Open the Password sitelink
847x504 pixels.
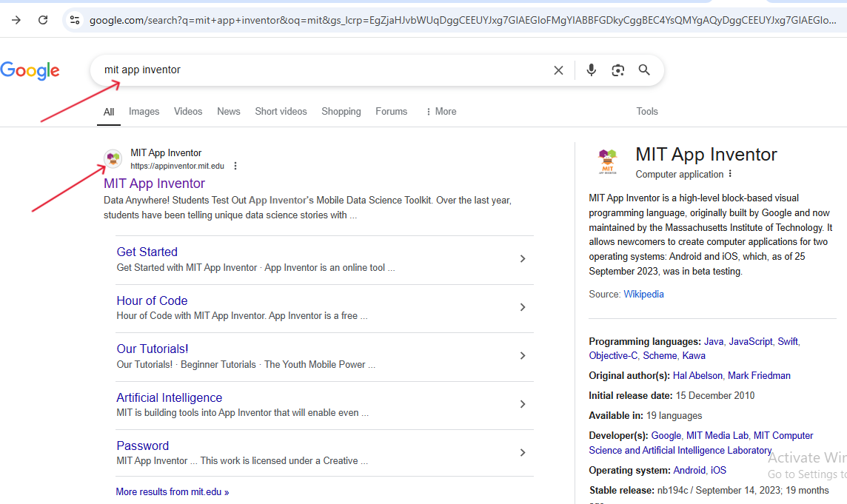[x=143, y=446]
